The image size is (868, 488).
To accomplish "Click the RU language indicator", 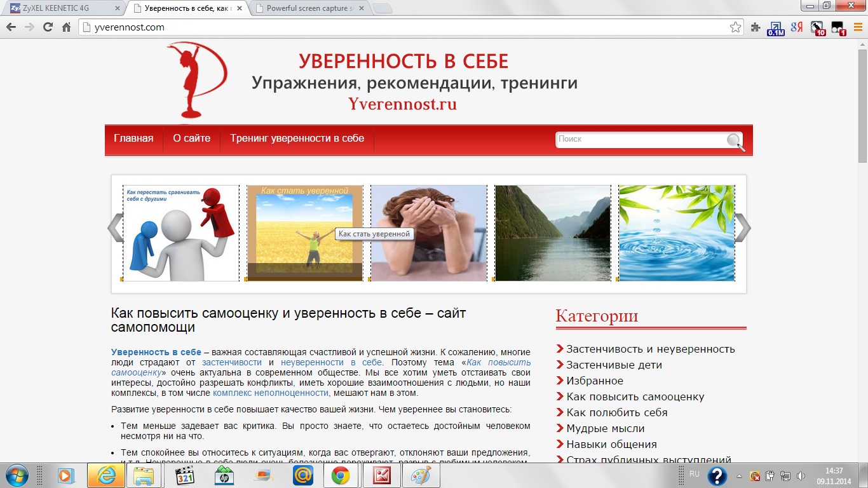I will point(695,474).
